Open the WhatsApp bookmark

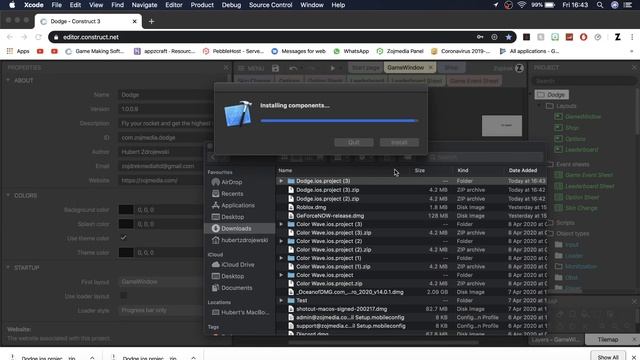tap(351, 51)
